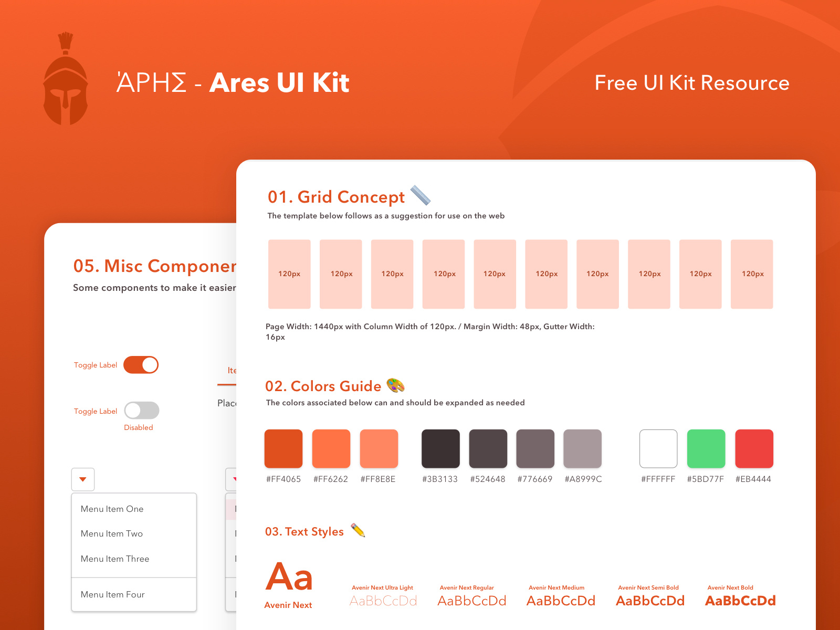
Task: Click the disabled Toggle Label switch
Action: 142,411
